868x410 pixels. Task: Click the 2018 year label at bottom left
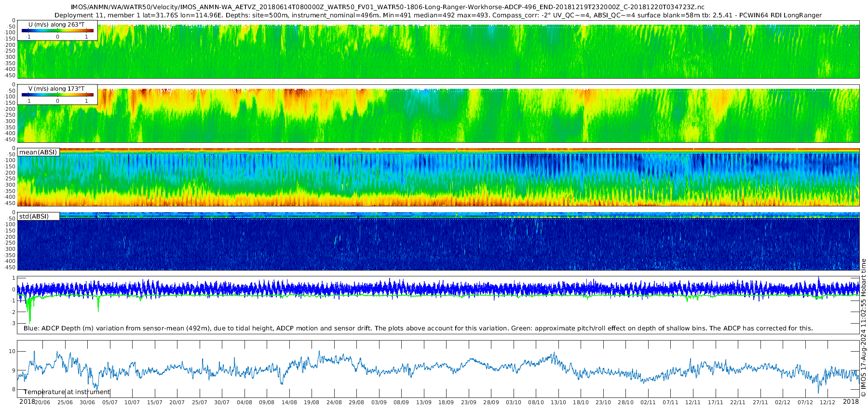(x=27, y=402)
